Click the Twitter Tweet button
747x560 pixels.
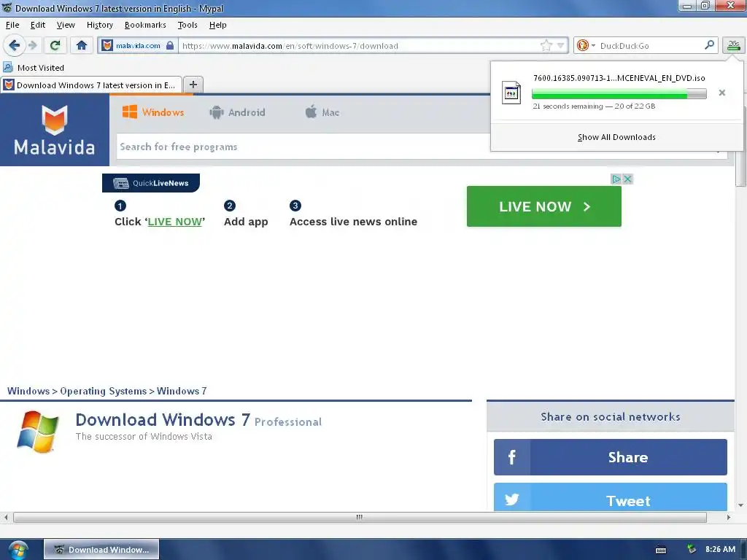pyautogui.click(x=611, y=497)
